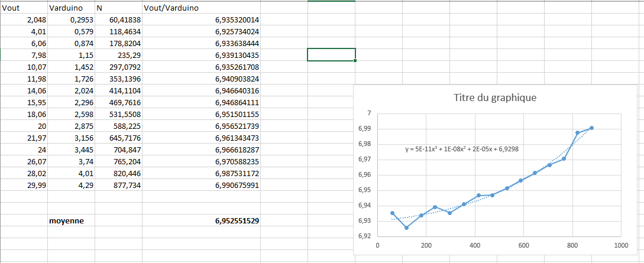Select cell containing 6,961343473
Image resolution: width=644 pixels, height=263 pixels.
click(x=201, y=138)
